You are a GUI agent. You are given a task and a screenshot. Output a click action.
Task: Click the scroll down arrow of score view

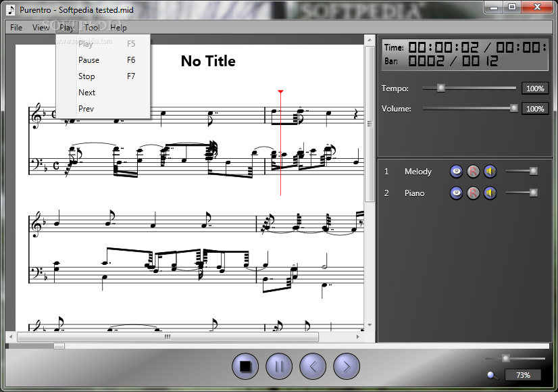pyautogui.click(x=370, y=325)
